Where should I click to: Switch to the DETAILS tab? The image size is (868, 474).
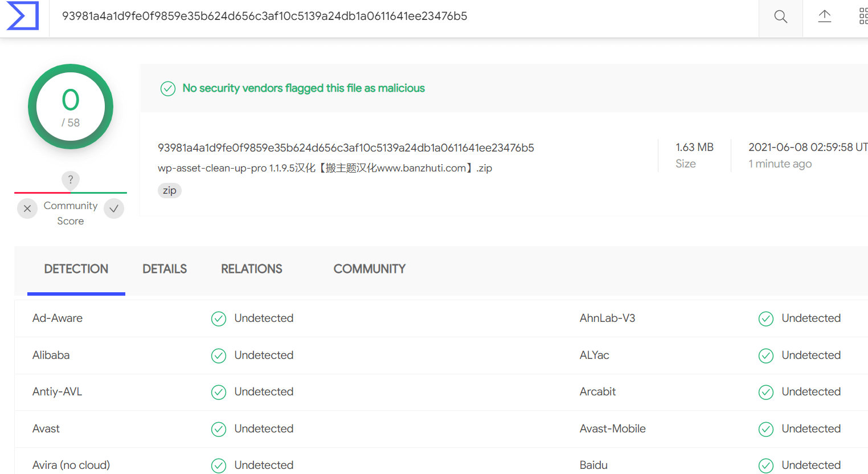click(165, 269)
